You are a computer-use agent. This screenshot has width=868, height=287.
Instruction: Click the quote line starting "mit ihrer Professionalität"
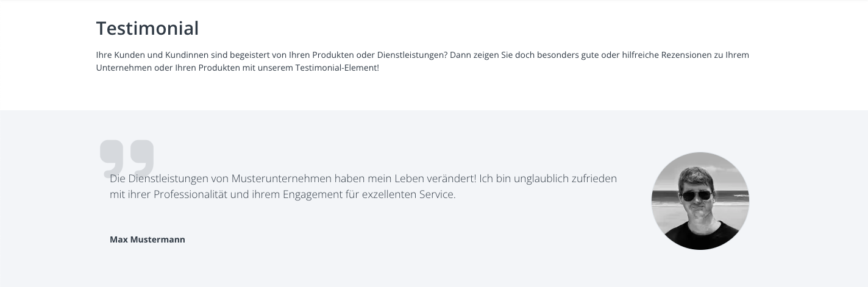click(x=283, y=195)
